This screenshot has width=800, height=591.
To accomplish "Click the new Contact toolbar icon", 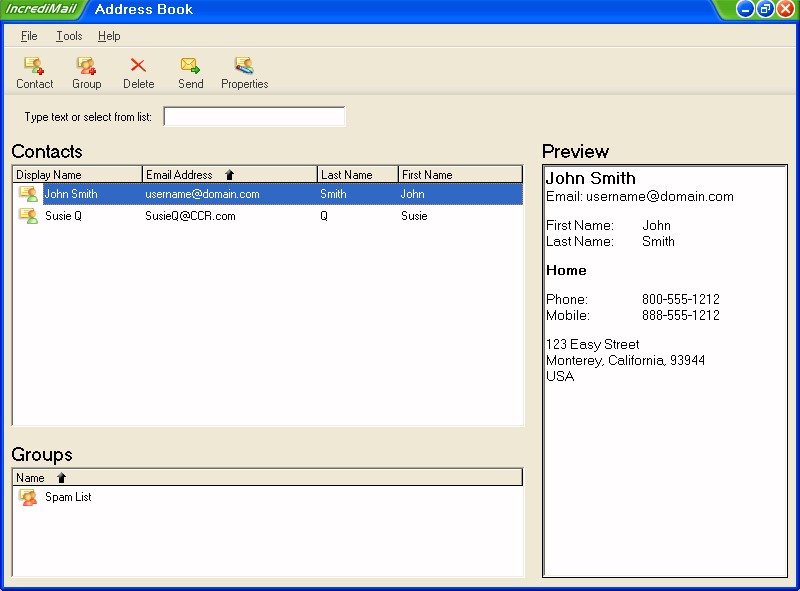I will [34, 66].
